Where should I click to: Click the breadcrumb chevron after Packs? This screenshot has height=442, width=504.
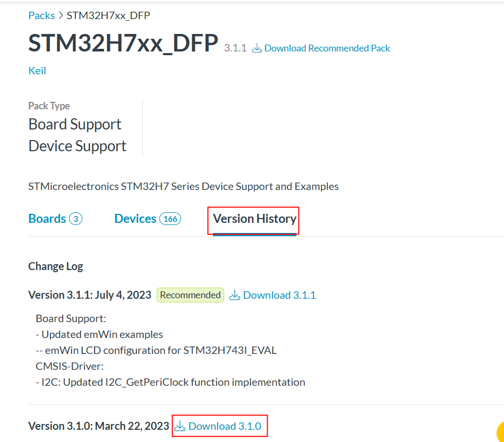pyautogui.click(x=61, y=15)
